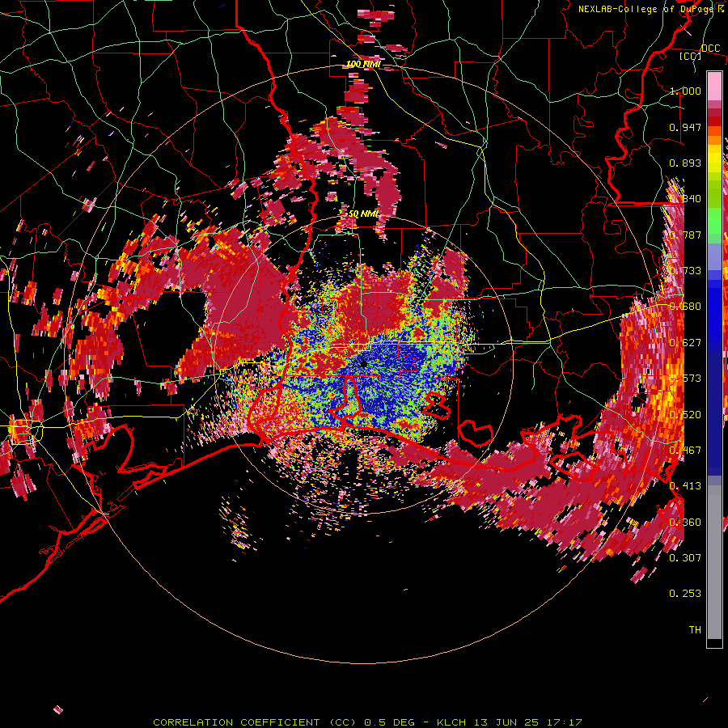Click the 0.947 scale value
Image resolution: width=728 pixels, height=728 pixels.
point(685,127)
